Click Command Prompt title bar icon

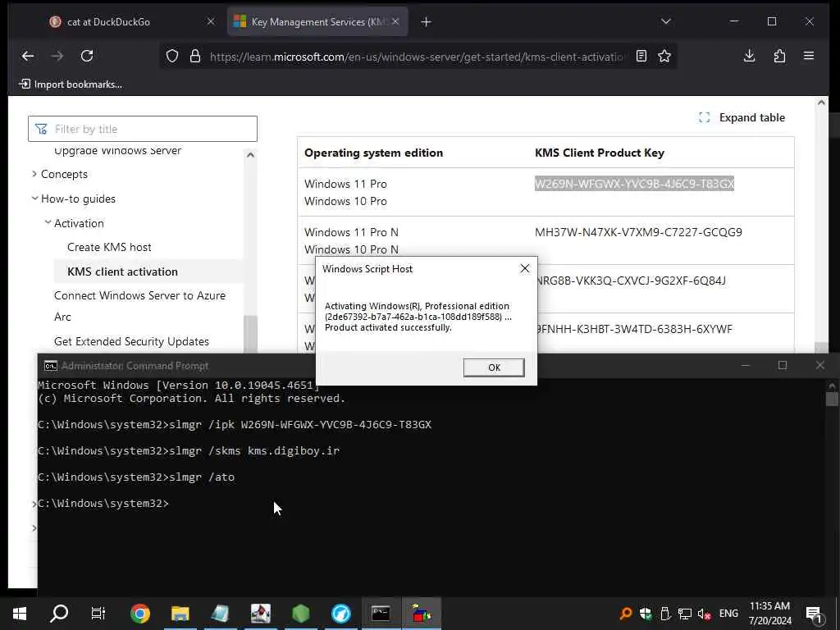click(x=50, y=366)
